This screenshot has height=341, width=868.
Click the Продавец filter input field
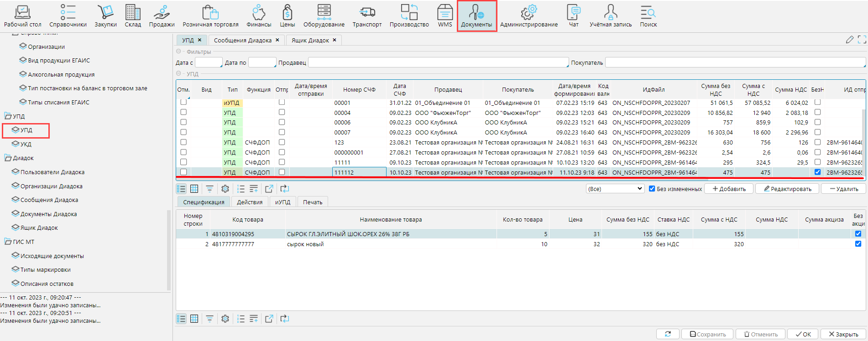(438, 62)
